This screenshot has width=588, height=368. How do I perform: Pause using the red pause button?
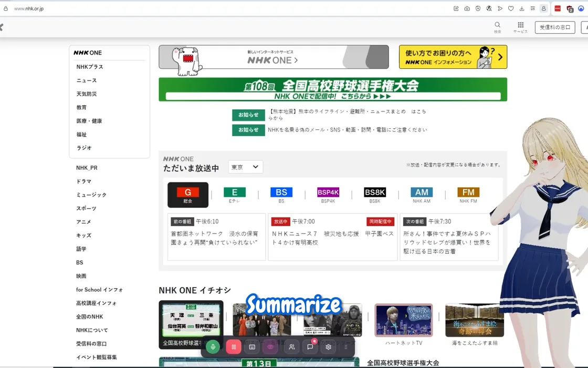[x=233, y=347]
